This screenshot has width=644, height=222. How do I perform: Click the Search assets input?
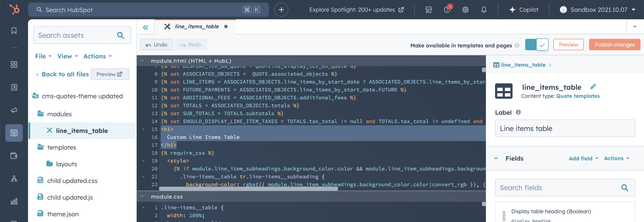pyautogui.click(x=82, y=35)
